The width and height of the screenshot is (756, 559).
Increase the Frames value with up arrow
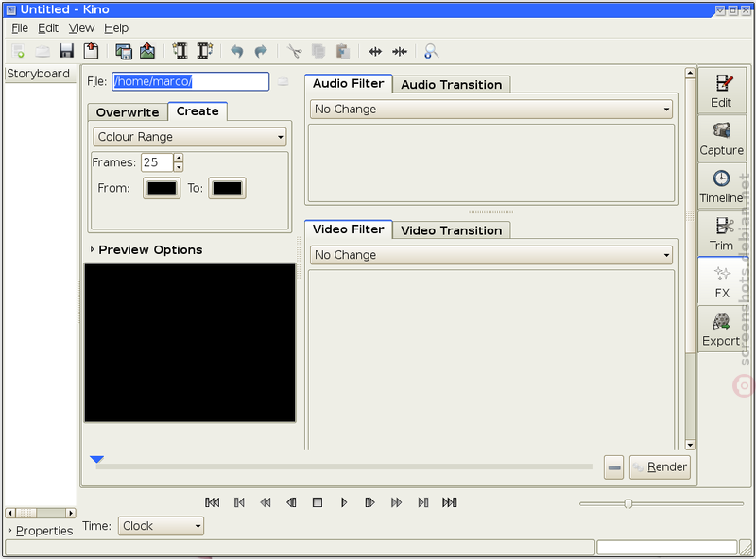[179, 158]
